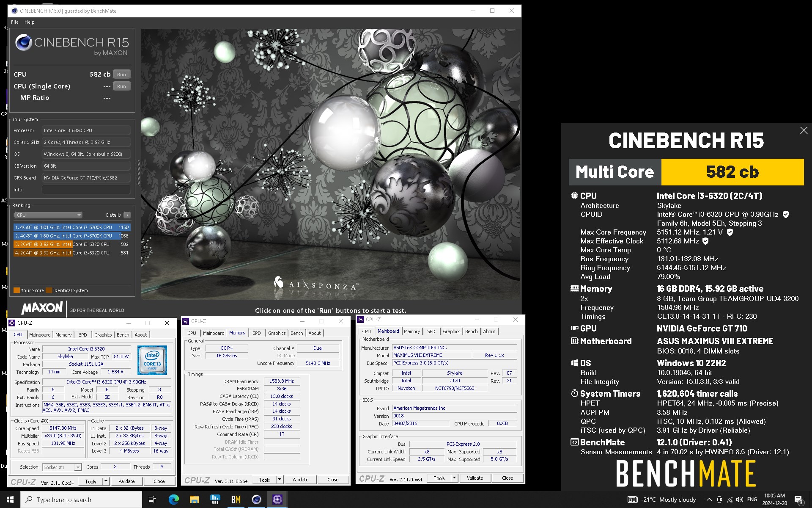Switch to Bench tab in CPU-Z Memory window
This screenshot has height=508, width=812.
click(297, 333)
